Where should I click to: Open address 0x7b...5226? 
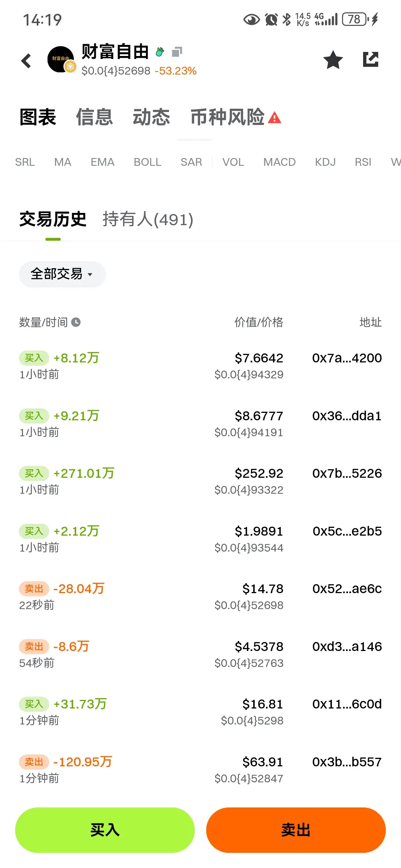[347, 473]
